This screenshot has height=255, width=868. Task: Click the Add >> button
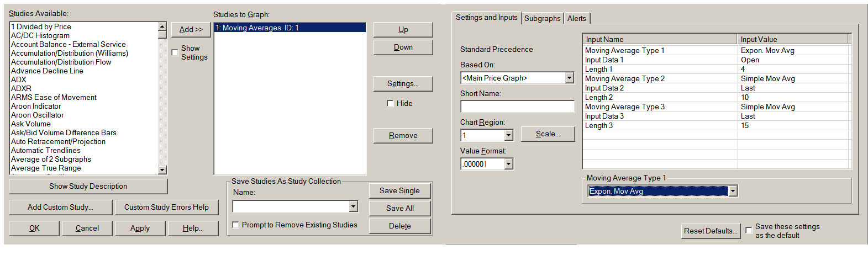coord(191,29)
